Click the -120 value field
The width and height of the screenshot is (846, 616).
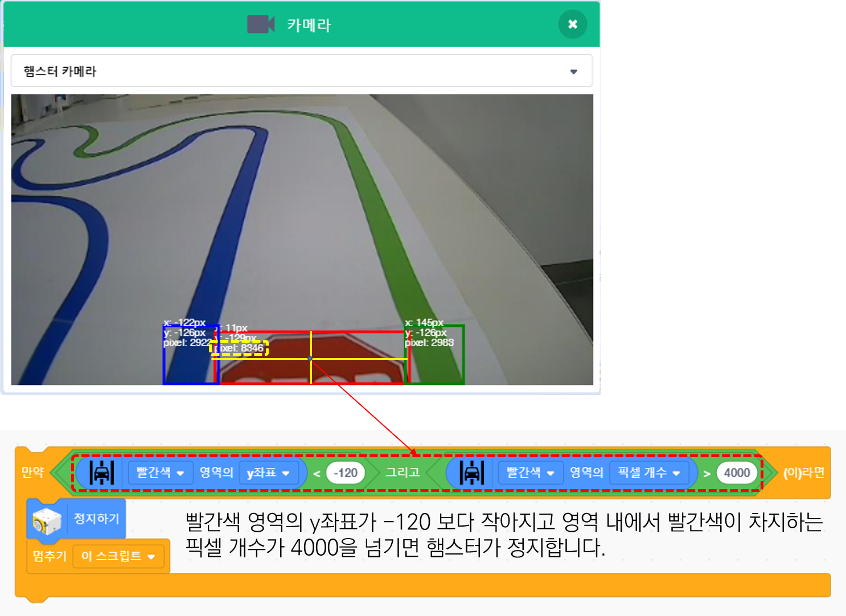[346, 473]
